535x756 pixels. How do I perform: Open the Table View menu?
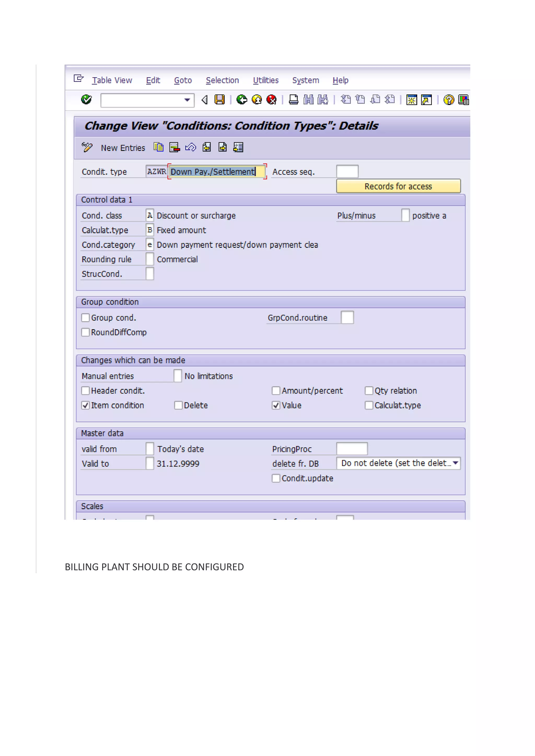point(112,80)
